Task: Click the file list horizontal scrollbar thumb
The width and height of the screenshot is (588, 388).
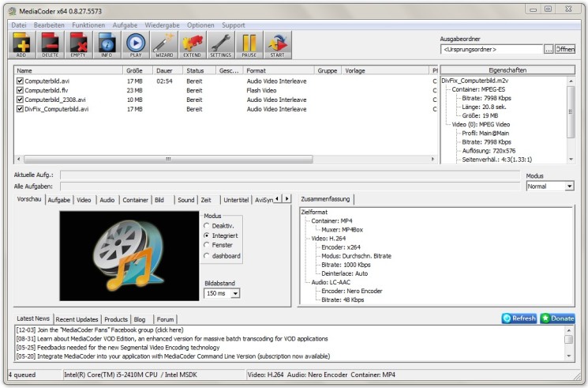Action: (168, 160)
